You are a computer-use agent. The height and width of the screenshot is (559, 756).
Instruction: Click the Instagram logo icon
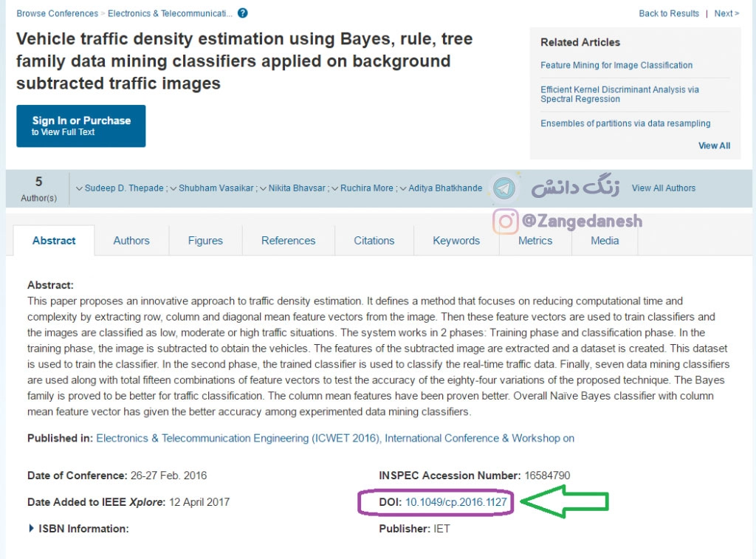pos(506,221)
